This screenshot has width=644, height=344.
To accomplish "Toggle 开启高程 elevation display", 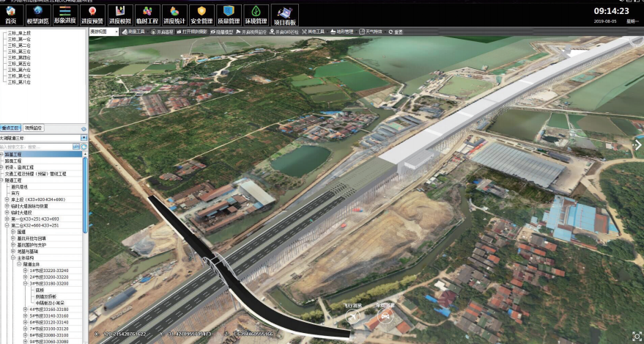I will click(x=162, y=32).
